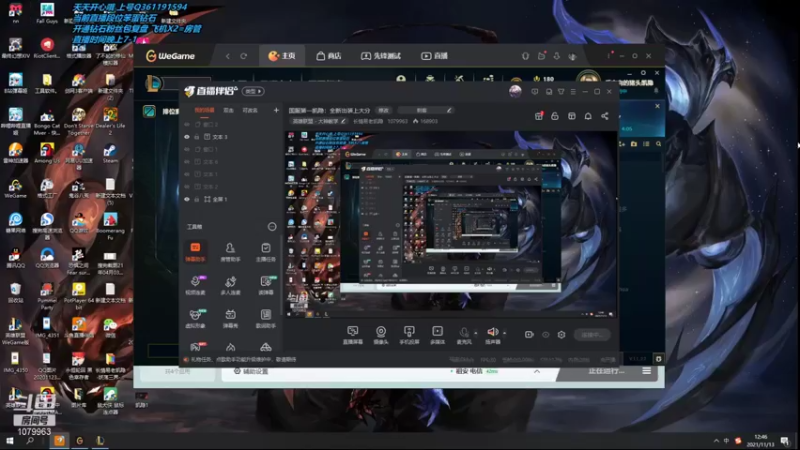Toggle visibility of 全屏 1 layer
The width and height of the screenshot is (800, 450).
coord(187,199)
